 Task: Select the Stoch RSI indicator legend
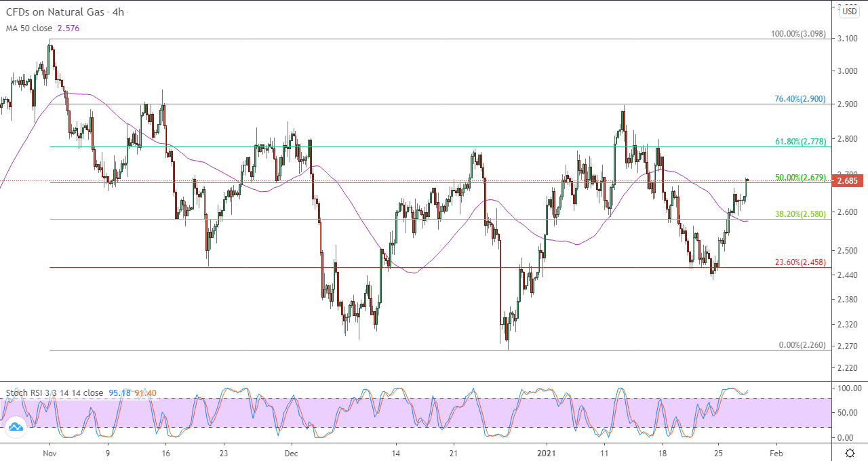(54, 393)
